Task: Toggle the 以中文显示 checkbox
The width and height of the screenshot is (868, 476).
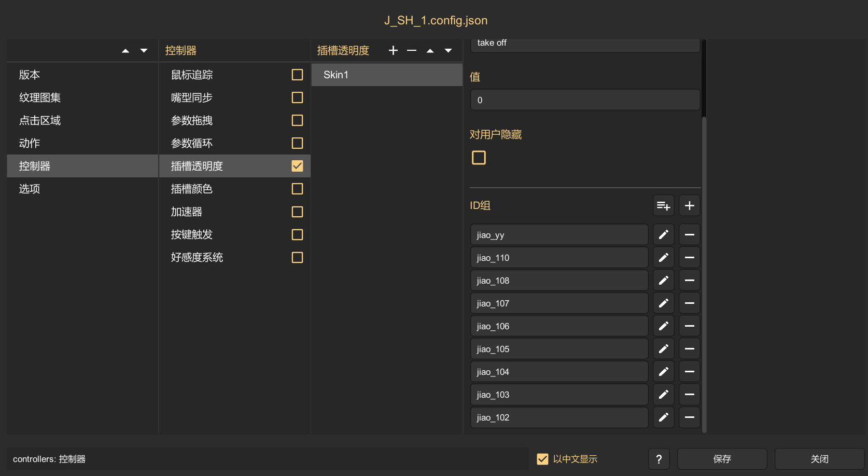Action: click(542, 459)
